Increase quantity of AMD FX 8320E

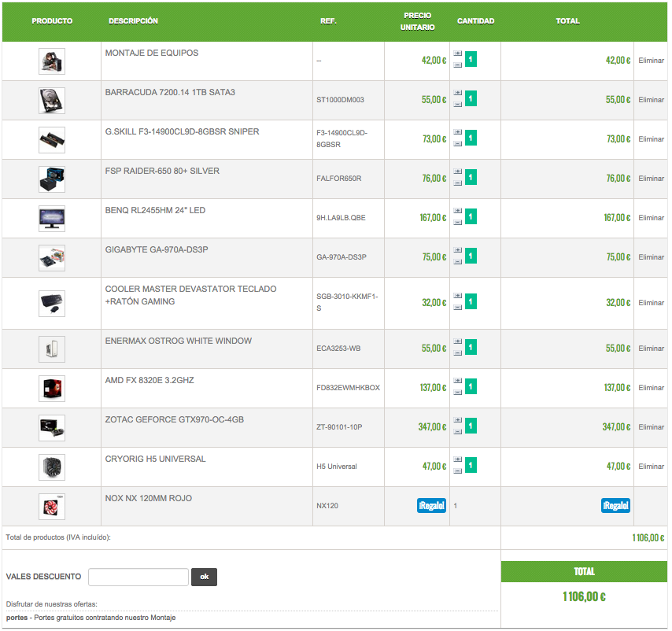(x=458, y=382)
